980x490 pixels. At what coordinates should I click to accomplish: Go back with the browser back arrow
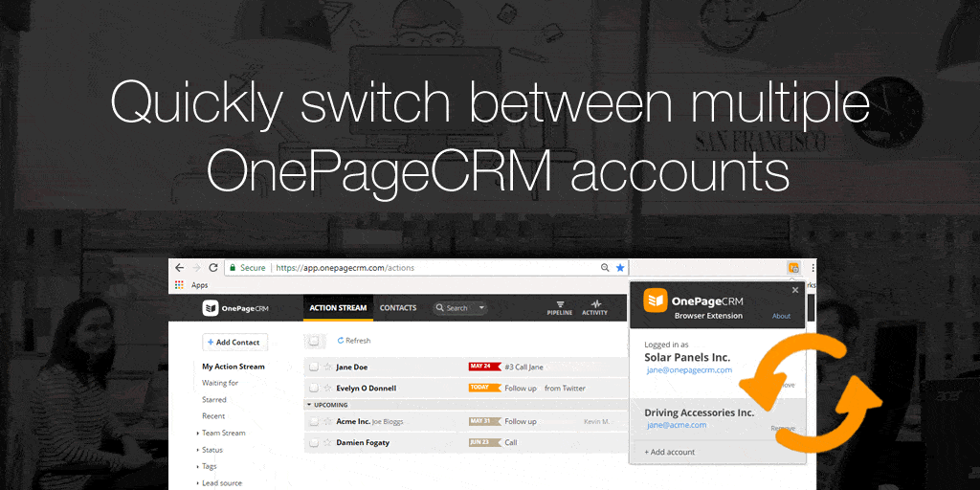click(179, 268)
